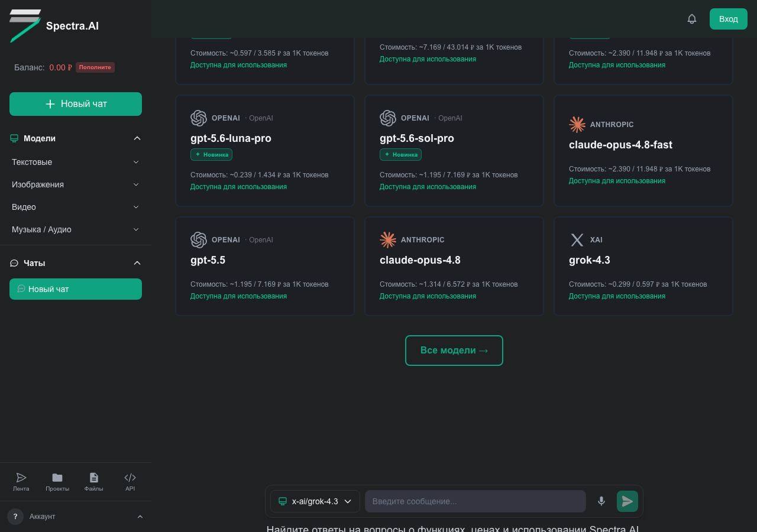
Task: Select the Новый чат chat entry
Action: pos(76,289)
